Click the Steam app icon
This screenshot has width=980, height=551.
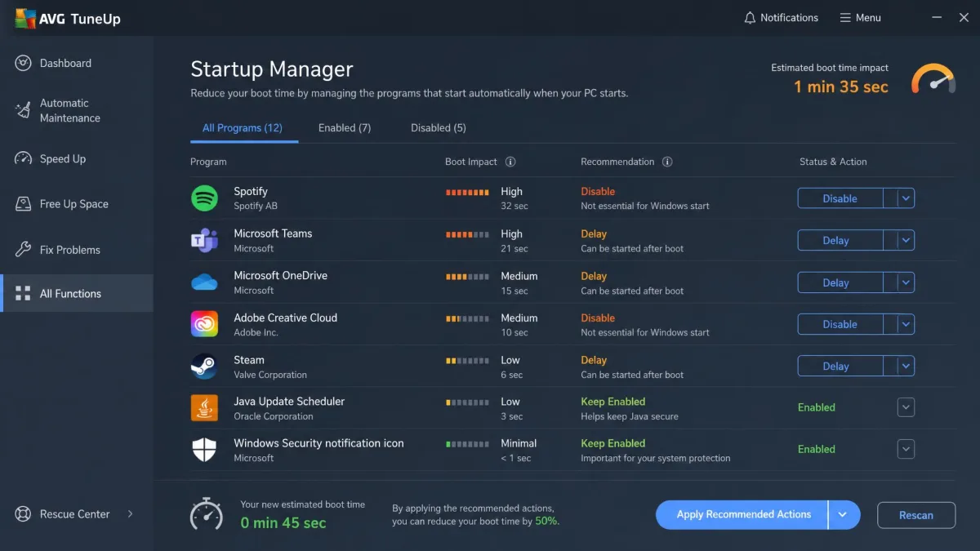(204, 367)
